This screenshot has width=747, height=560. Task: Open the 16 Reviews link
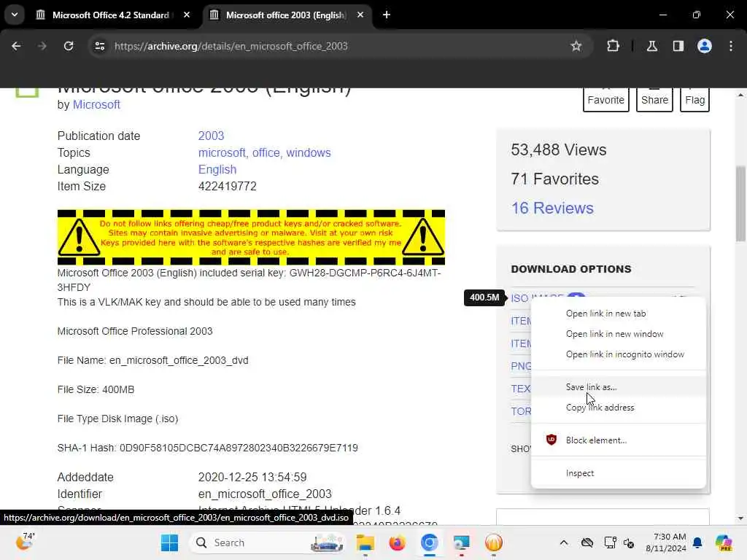(552, 208)
